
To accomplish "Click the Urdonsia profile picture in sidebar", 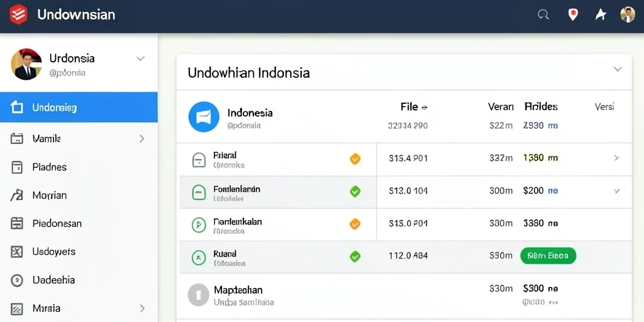I will 26,64.
